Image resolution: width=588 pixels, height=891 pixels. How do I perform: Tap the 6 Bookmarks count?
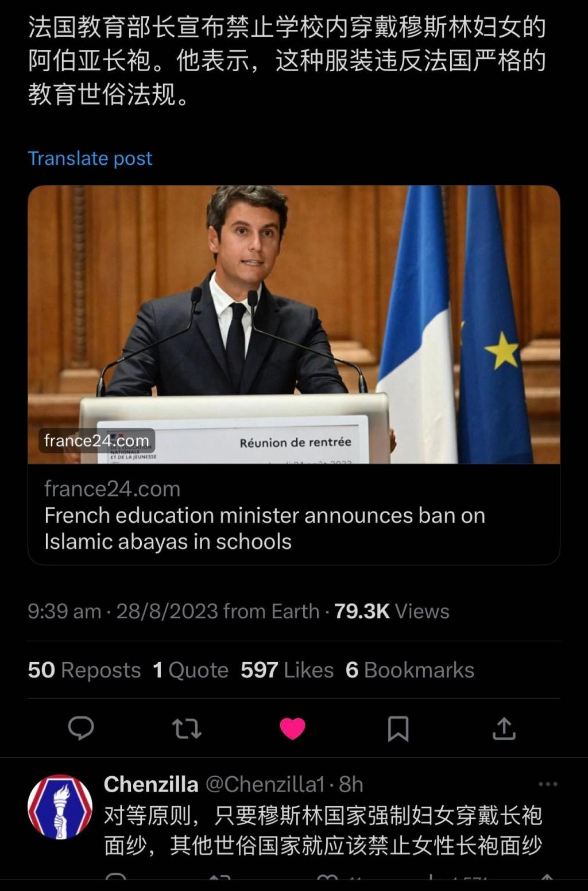[410, 670]
